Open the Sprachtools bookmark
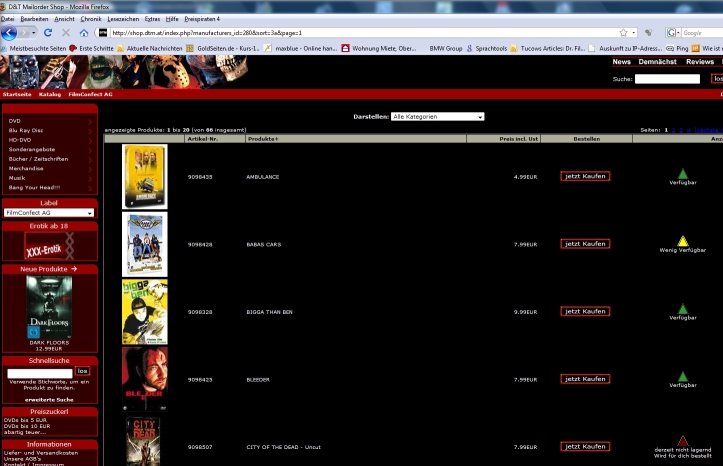The width and height of the screenshot is (723, 466). coord(486,48)
